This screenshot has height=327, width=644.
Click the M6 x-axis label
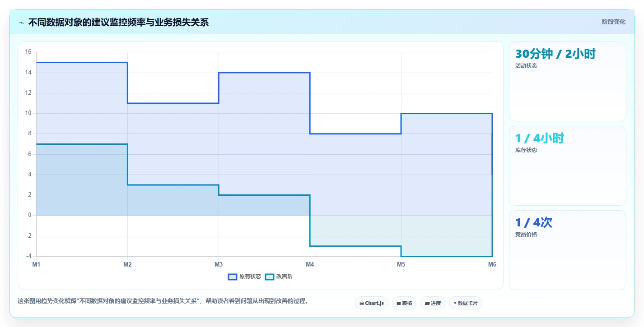click(x=492, y=265)
